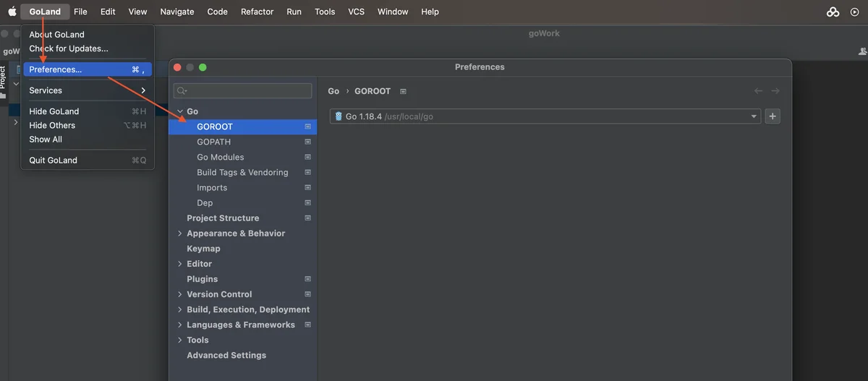Expand Build, Execution, Deployment section
Image resolution: width=868 pixels, height=381 pixels.
[x=180, y=309]
